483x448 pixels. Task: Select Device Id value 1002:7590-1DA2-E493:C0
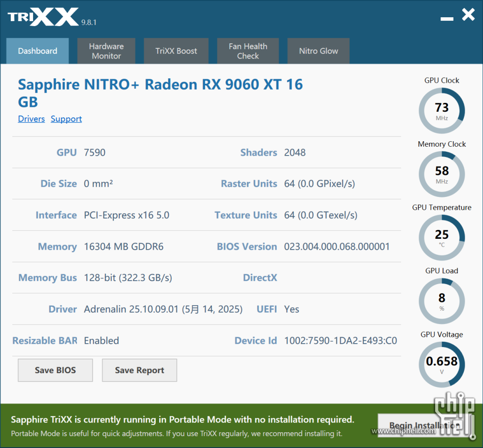341,341
